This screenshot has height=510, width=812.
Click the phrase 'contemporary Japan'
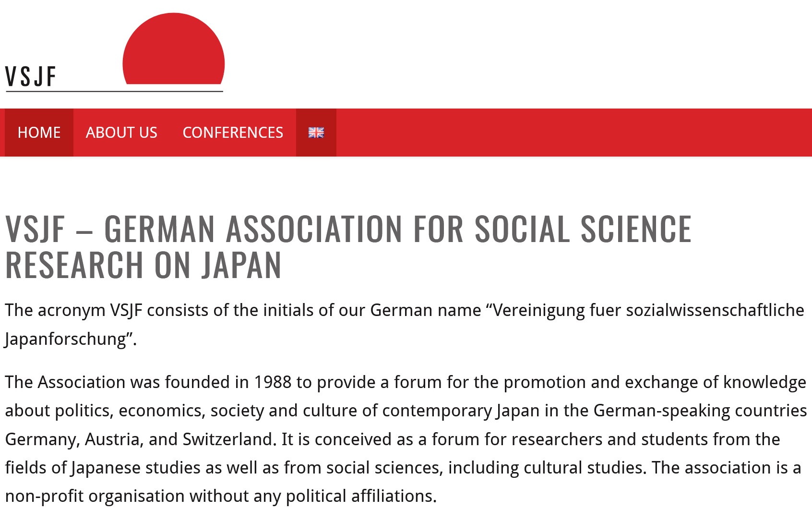point(461,411)
